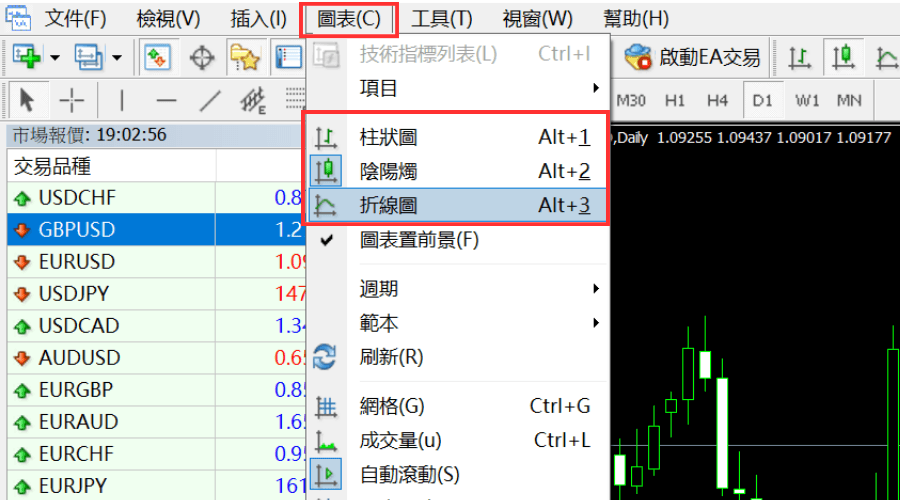Switch to the H4 timeframe
This screenshot has width=900, height=500.
pyautogui.click(x=717, y=100)
